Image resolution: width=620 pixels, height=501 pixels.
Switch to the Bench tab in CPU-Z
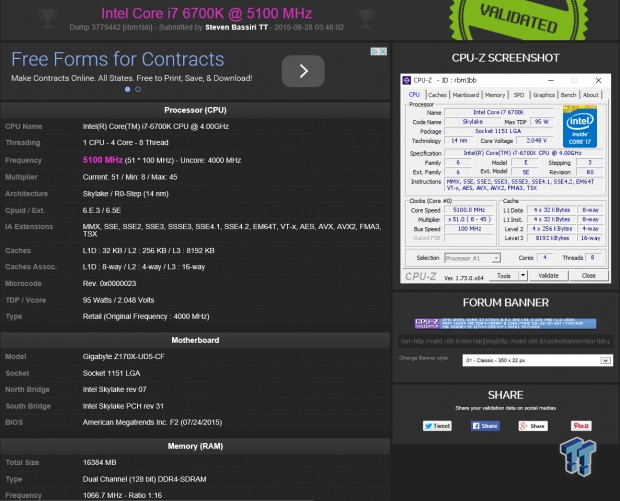pos(568,95)
